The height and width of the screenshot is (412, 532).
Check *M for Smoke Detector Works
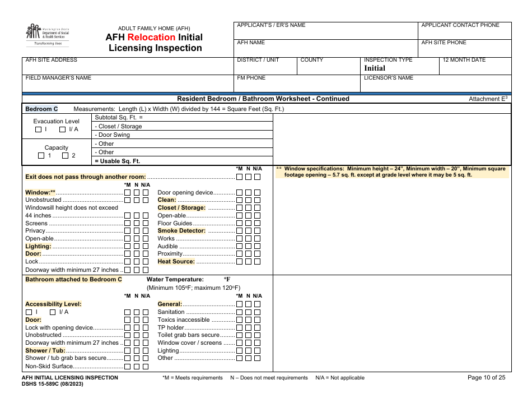click(240, 238)
